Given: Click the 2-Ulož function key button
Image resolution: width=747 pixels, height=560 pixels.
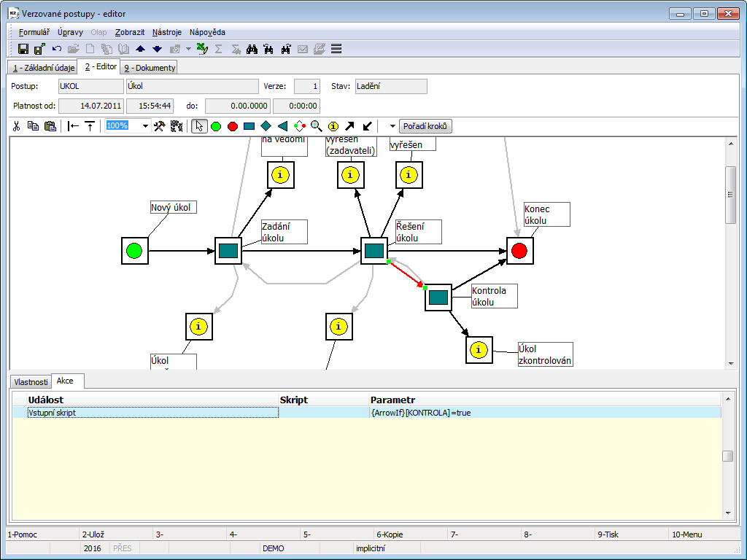Looking at the screenshot, I should [95, 534].
